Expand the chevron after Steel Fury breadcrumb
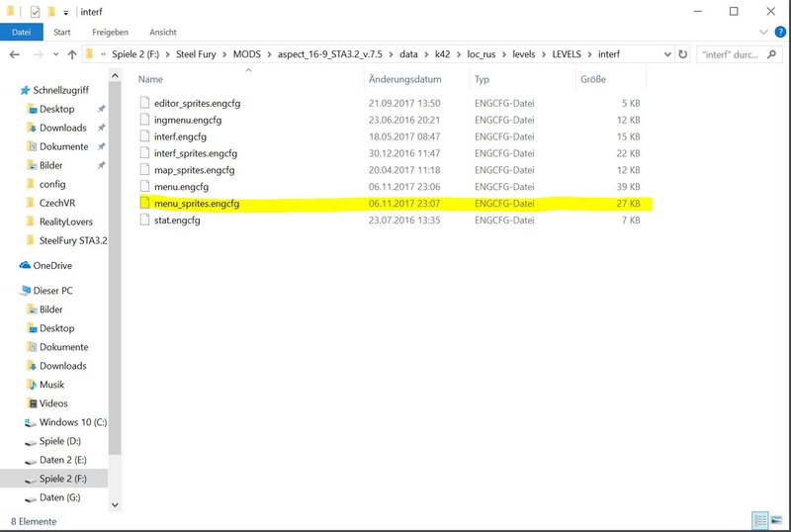Image resolution: width=791 pixels, height=532 pixels. click(224, 54)
